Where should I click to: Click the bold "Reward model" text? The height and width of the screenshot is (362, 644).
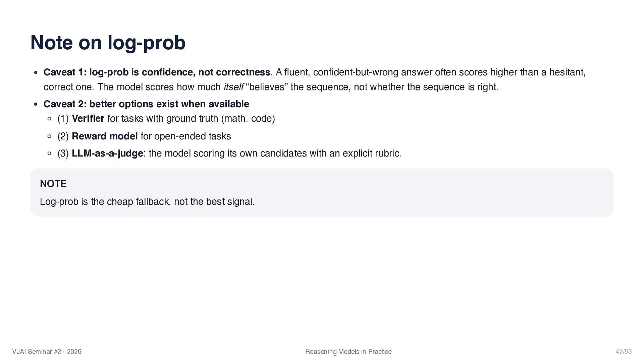click(105, 136)
